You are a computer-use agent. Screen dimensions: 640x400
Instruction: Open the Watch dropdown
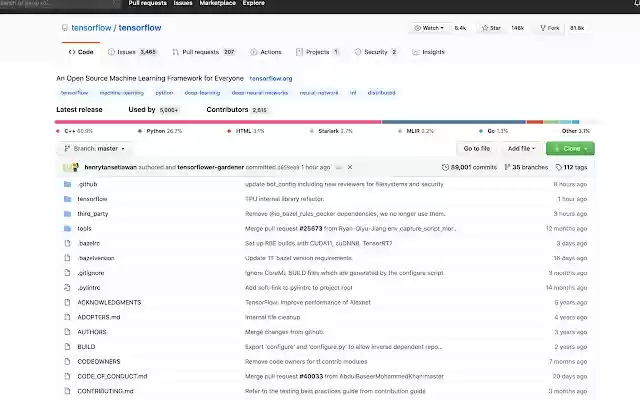pos(429,28)
